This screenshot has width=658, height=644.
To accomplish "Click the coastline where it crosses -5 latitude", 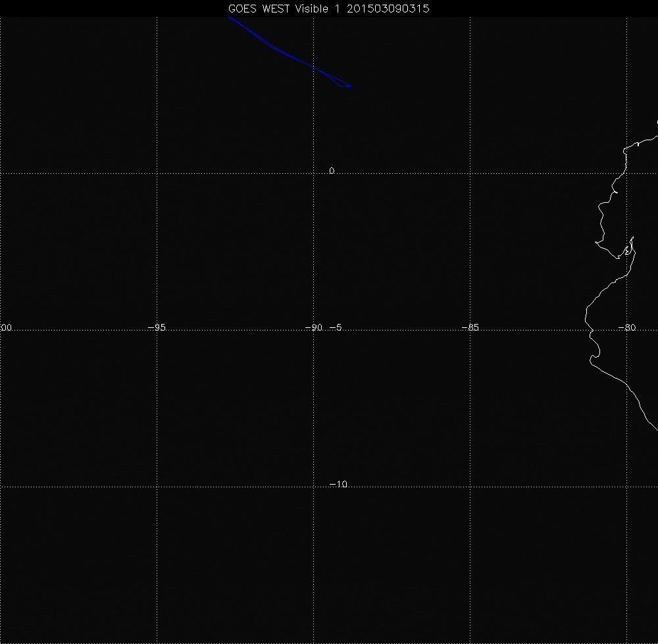I will point(590,330).
